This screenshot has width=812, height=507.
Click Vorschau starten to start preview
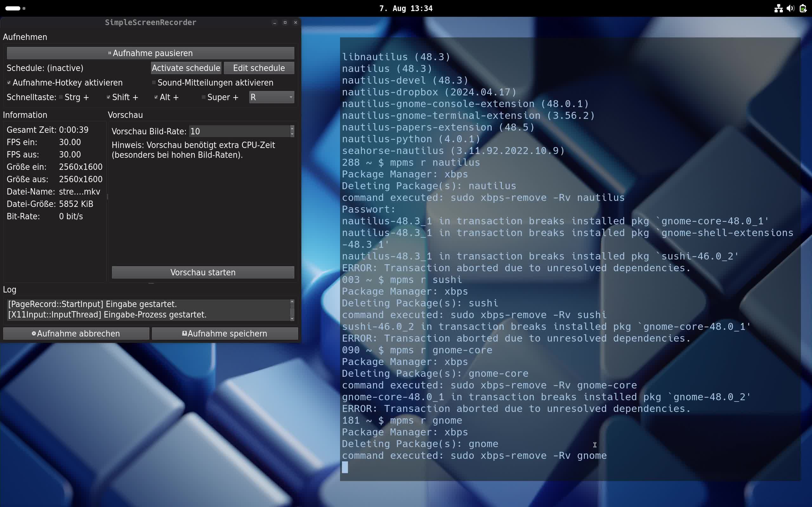[203, 272]
